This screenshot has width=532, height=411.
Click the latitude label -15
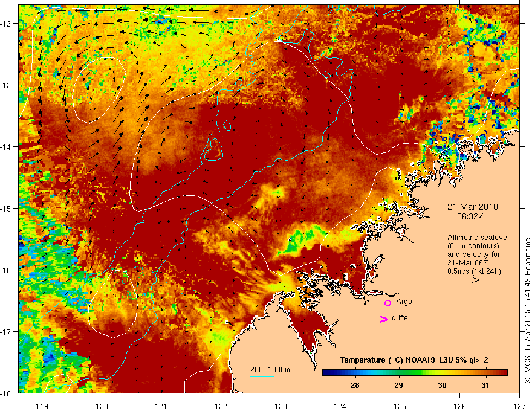pos(7,209)
